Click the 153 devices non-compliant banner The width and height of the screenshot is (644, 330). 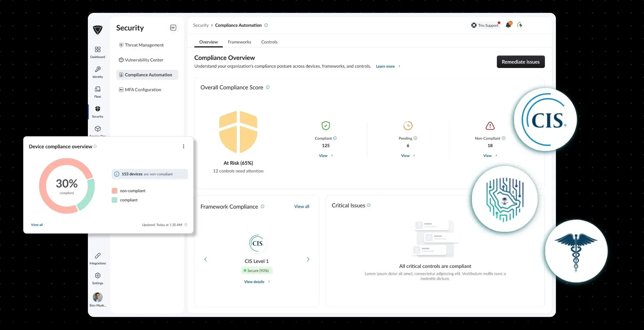click(150, 174)
